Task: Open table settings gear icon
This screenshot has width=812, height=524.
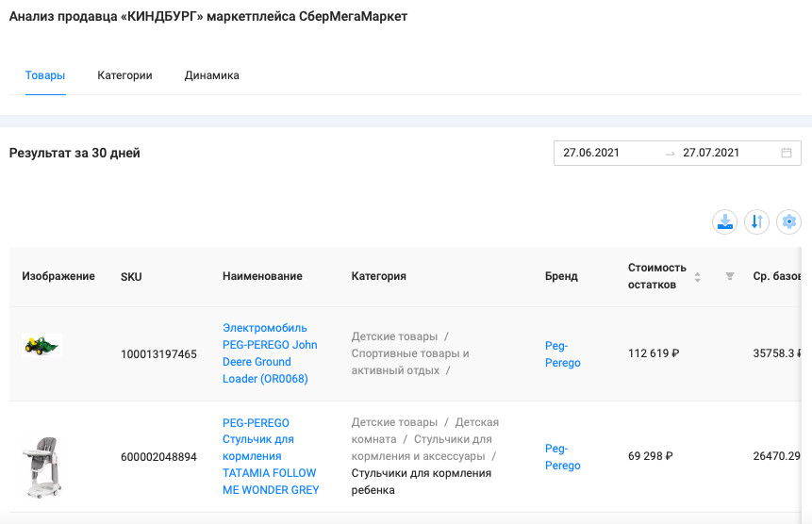Action: pyautogui.click(x=788, y=221)
